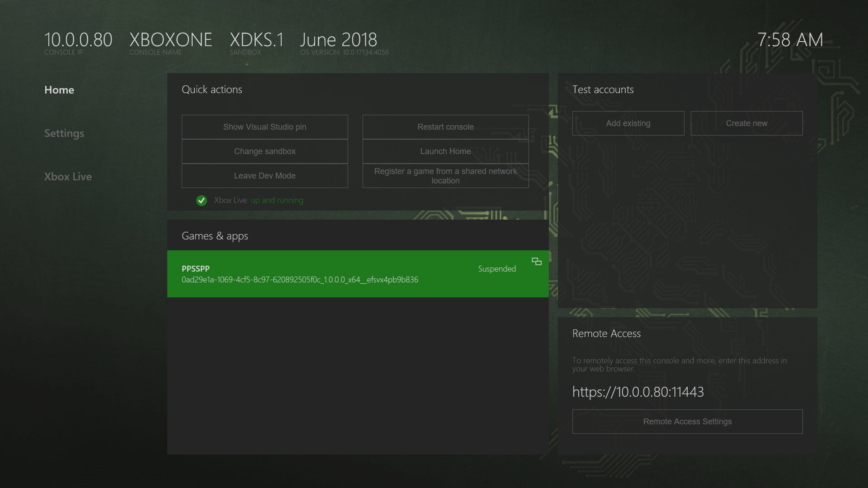Go to the Xbox Live section
The height and width of the screenshot is (488, 868).
coord(68,177)
